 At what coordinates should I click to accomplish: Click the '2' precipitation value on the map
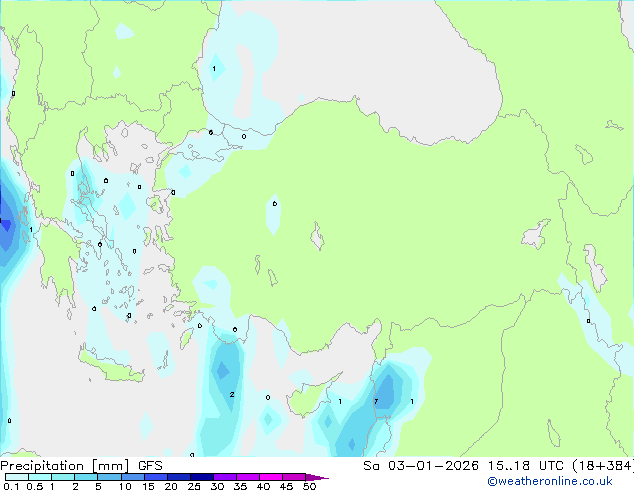click(x=232, y=395)
